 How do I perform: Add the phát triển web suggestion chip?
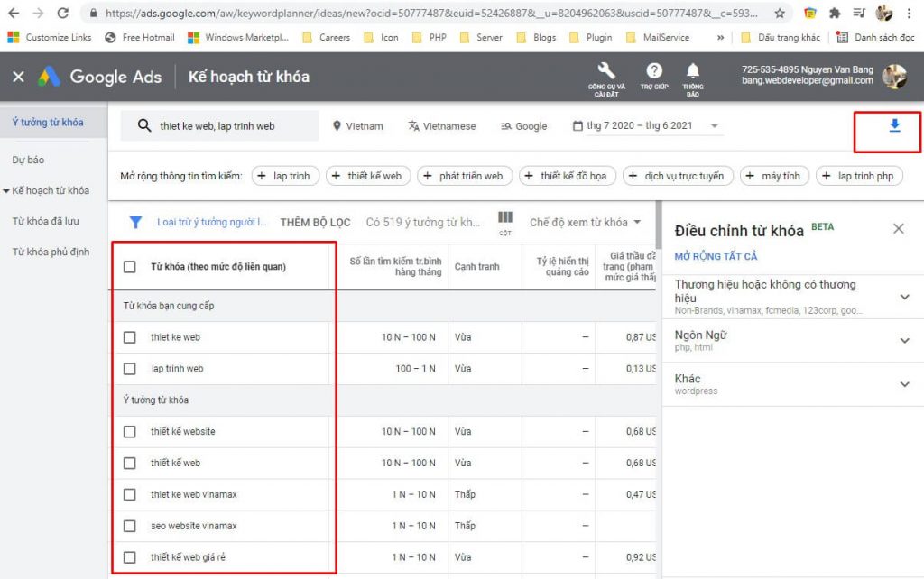[465, 176]
